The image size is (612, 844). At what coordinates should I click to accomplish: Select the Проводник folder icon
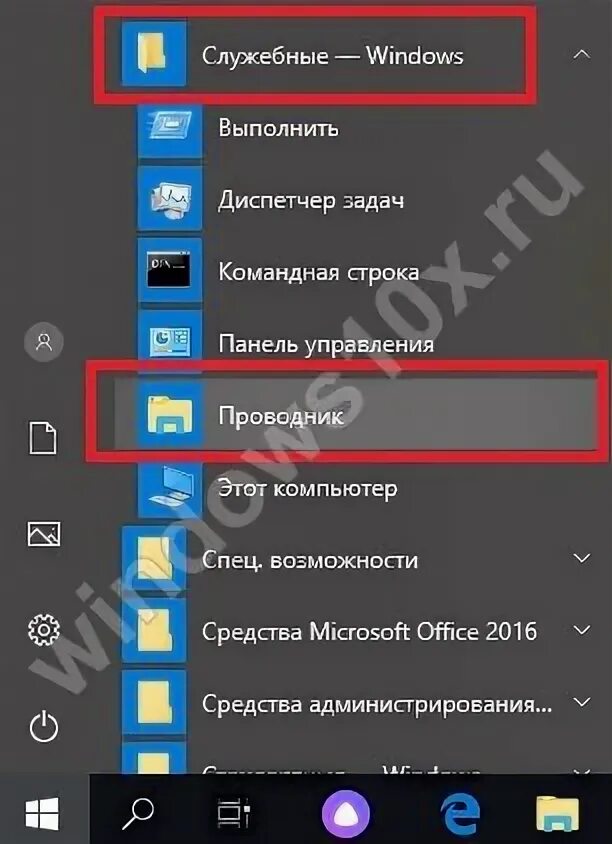pos(170,416)
